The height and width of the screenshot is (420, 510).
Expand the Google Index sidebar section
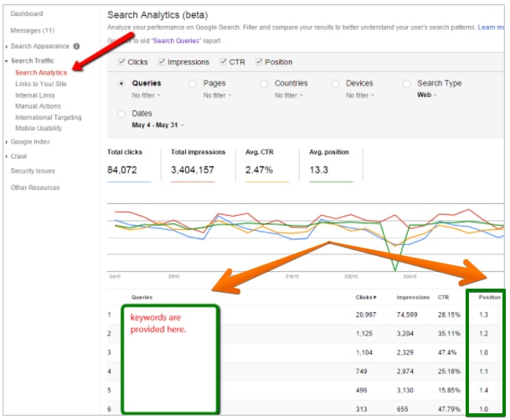tap(7, 142)
